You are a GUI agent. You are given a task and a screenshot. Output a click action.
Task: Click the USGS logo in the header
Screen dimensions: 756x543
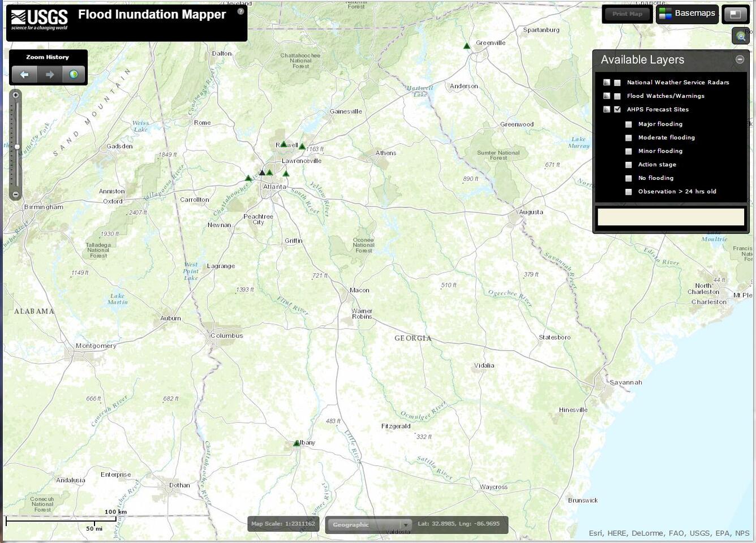tap(37, 18)
